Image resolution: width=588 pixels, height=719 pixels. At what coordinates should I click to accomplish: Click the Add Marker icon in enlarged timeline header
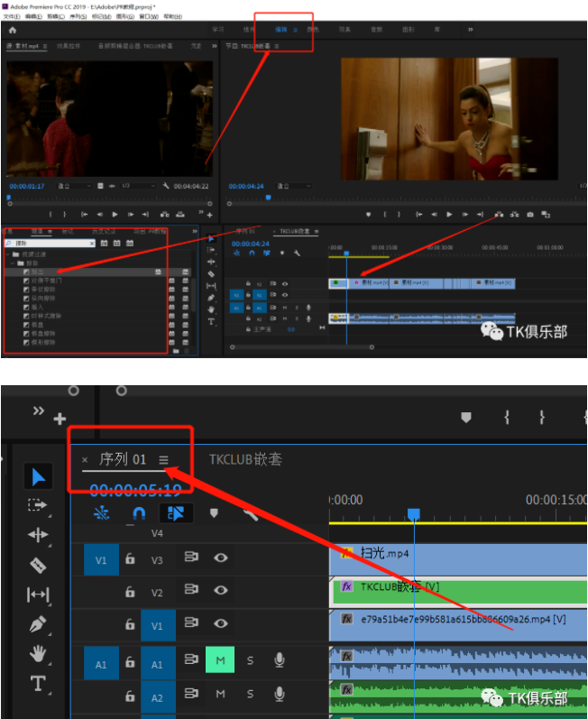(214, 513)
